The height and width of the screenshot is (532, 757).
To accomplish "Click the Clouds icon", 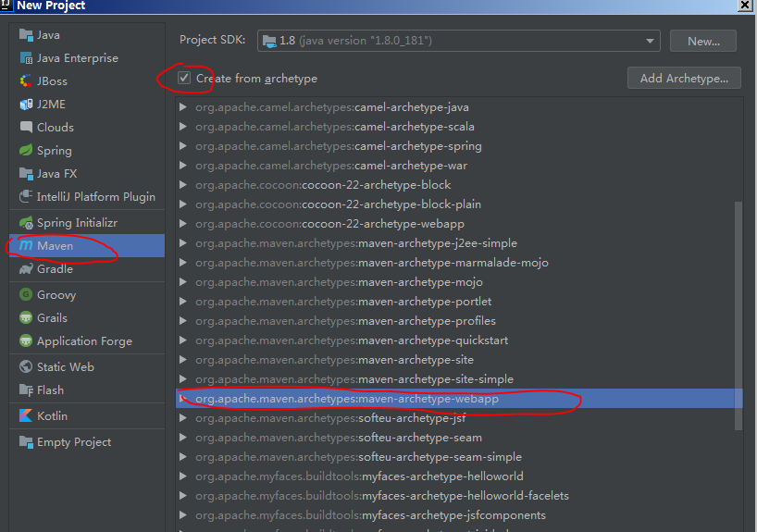I will coord(26,128).
